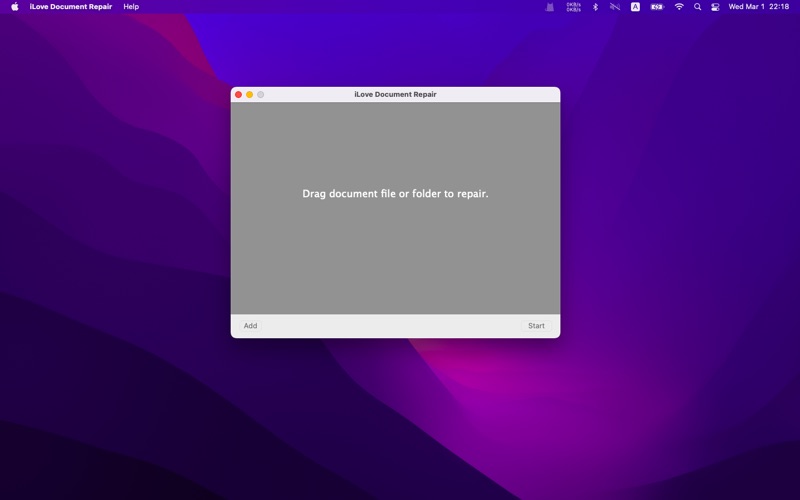This screenshot has width=800, height=500.
Task: Click the Add button
Action: 250,326
